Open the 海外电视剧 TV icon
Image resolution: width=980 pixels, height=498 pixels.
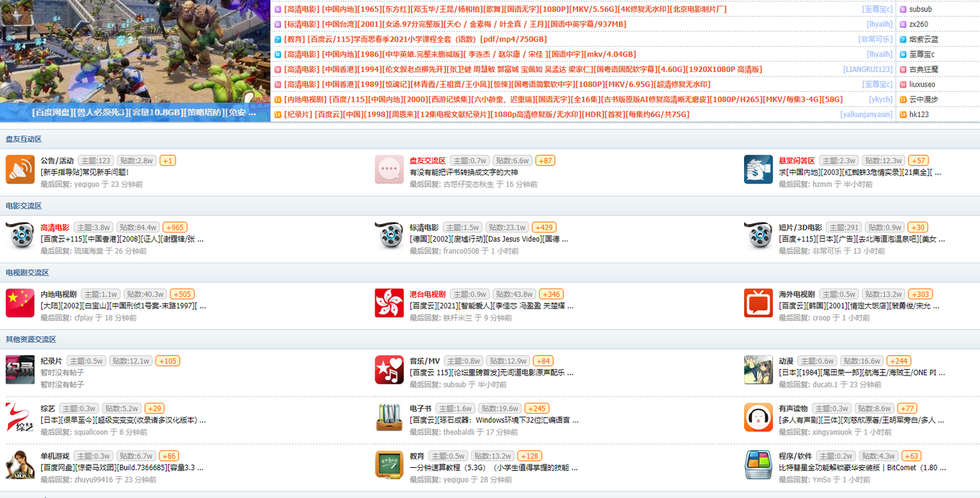(x=758, y=303)
